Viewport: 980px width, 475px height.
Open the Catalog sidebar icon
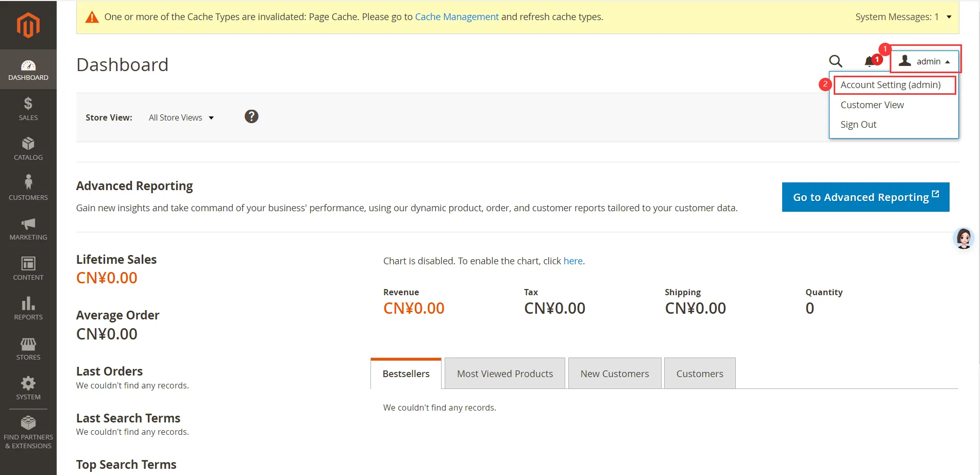28,148
